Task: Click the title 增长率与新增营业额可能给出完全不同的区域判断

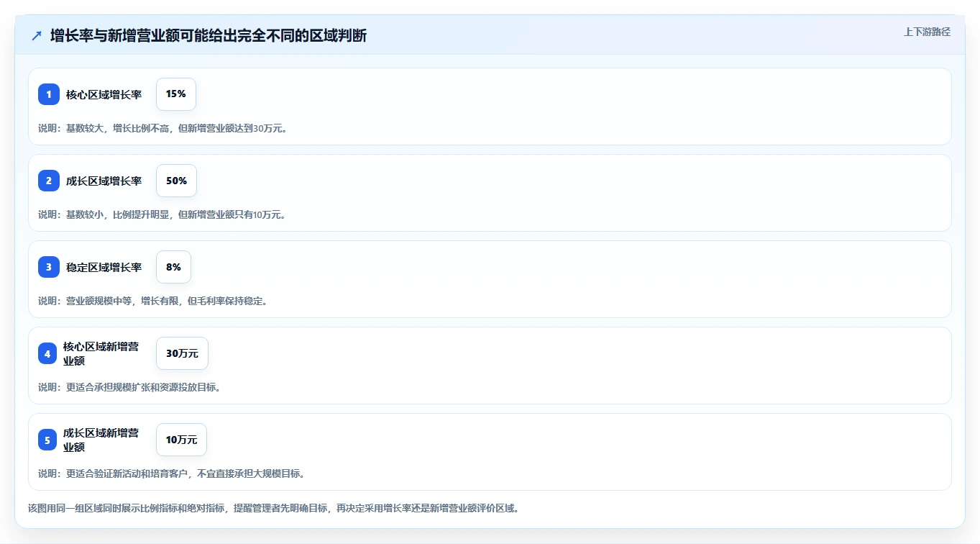Action: [x=209, y=35]
